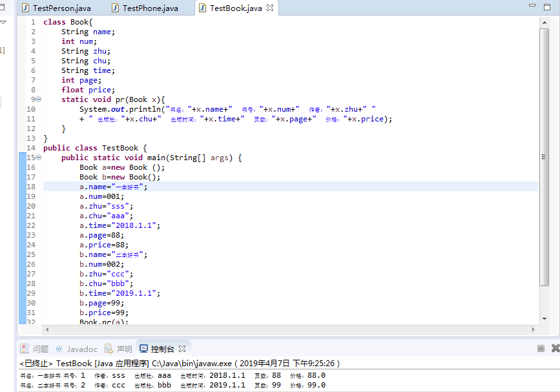Click 'Book a=new Book ();' line
The height and width of the screenshot is (392, 560).
[x=122, y=167]
